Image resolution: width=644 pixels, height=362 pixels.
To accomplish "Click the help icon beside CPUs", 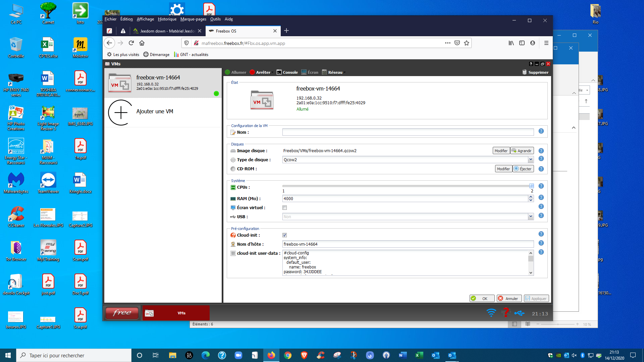I will pos(541,186).
